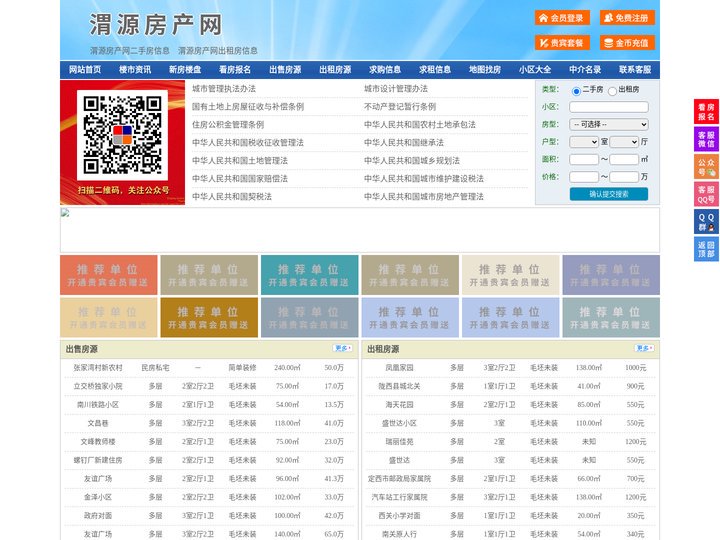Open the 文峰教师楼 sale listing

click(98, 442)
